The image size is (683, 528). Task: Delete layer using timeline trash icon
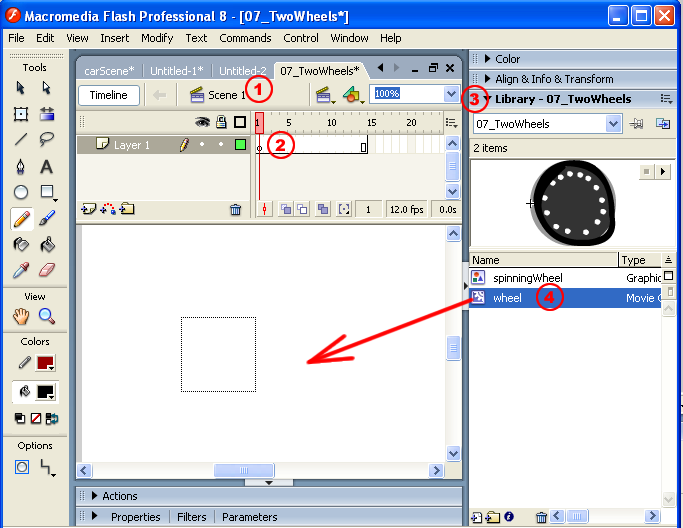235,209
